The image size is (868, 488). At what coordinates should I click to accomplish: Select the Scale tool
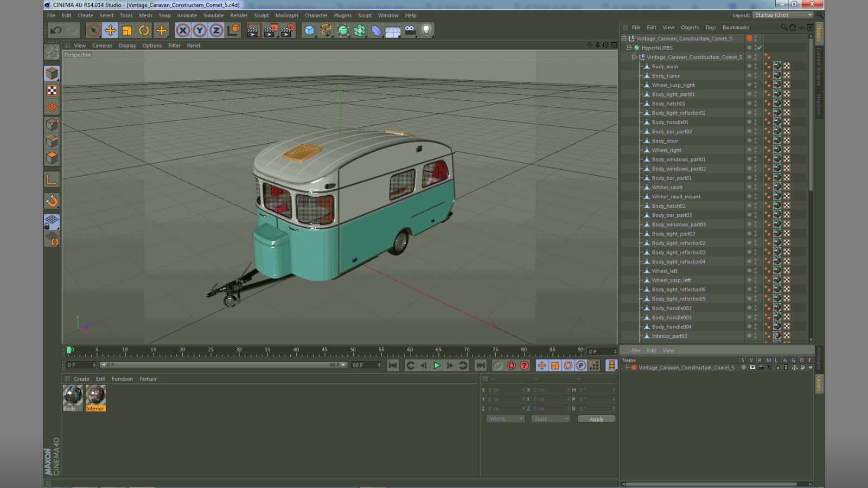(x=127, y=30)
